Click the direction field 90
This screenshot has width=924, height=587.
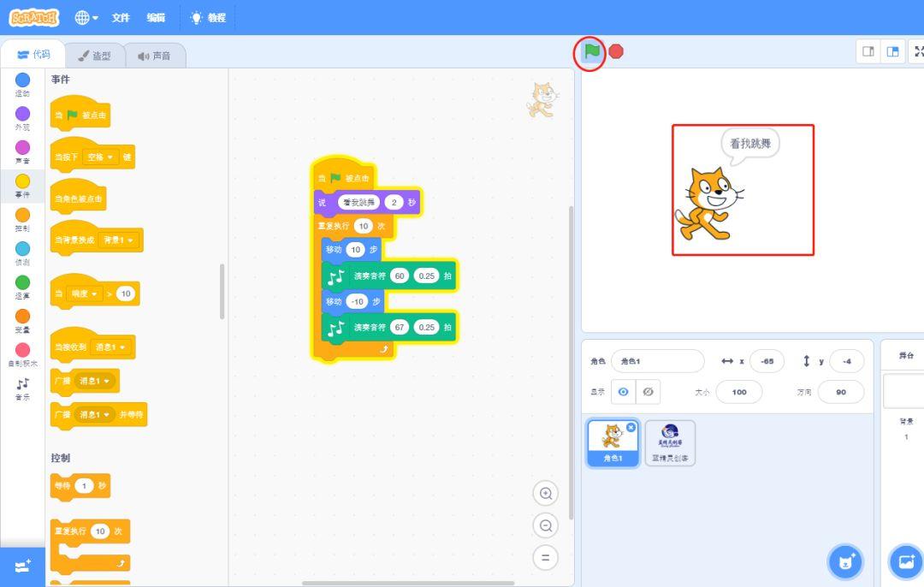841,392
